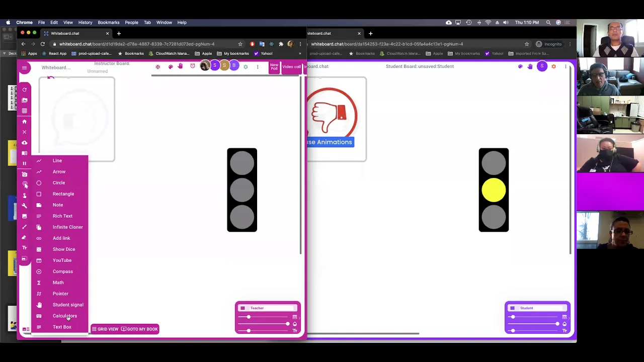Click the Use Animations button on student board
Screen dimensions: 644x362
tap(330, 142)
